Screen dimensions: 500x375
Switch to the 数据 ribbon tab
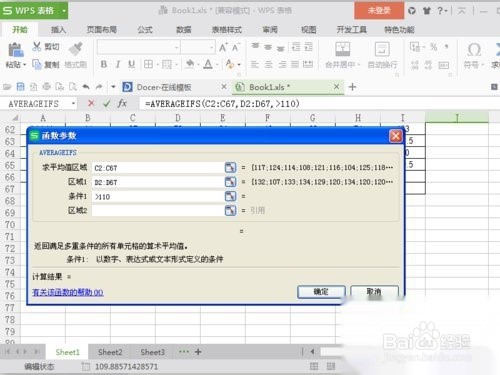(184, 30)
